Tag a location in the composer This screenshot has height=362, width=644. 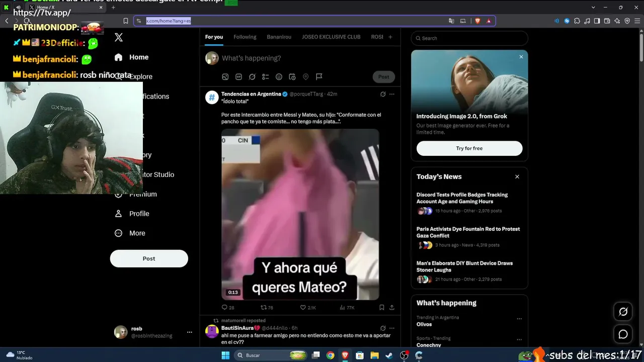click(x=305, y=77)
